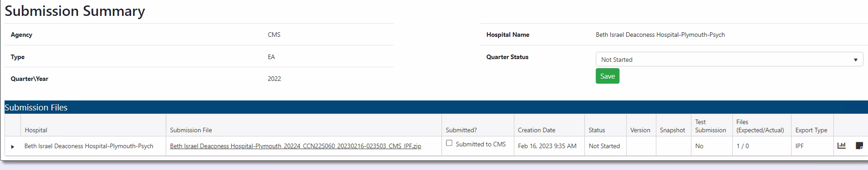
Task: Click the Quarter Status dropdown arrow
Action: pos(855,60)
